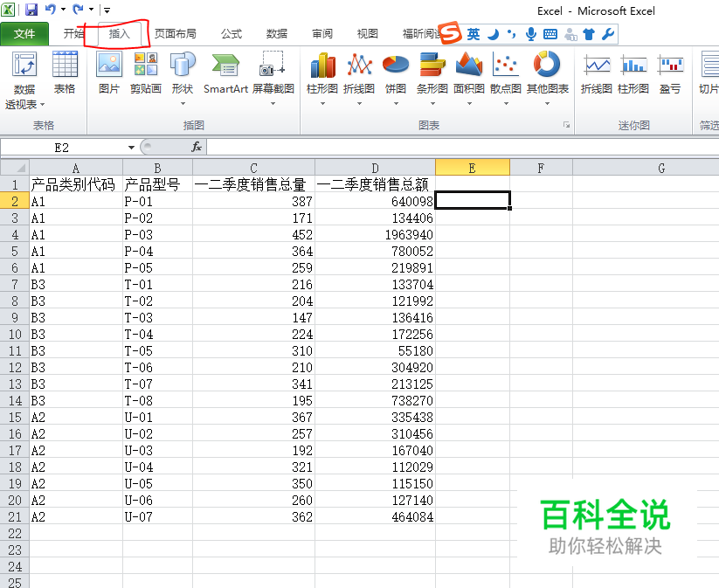719x588 pixels.
Task: Toggle Sogou 英 language mode
Action: (474, 34)
